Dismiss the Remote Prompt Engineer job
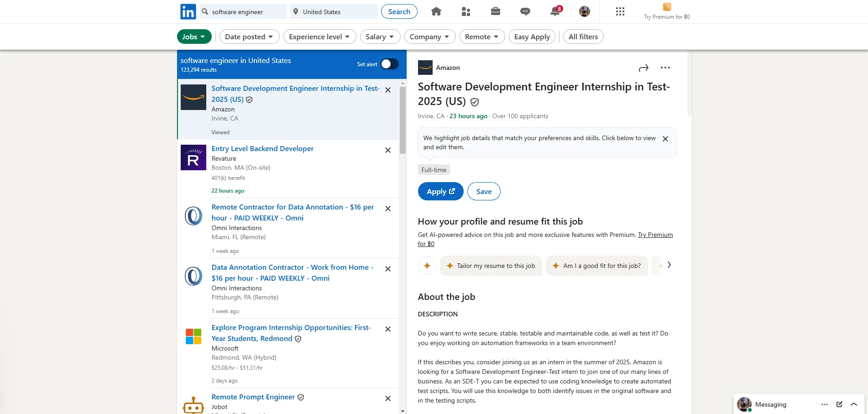868x414 pixels. (388, 398)
